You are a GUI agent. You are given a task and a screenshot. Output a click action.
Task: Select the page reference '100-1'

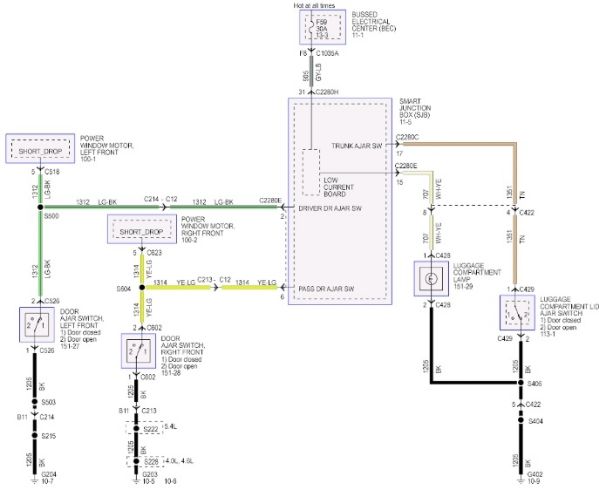pos(88,159)
